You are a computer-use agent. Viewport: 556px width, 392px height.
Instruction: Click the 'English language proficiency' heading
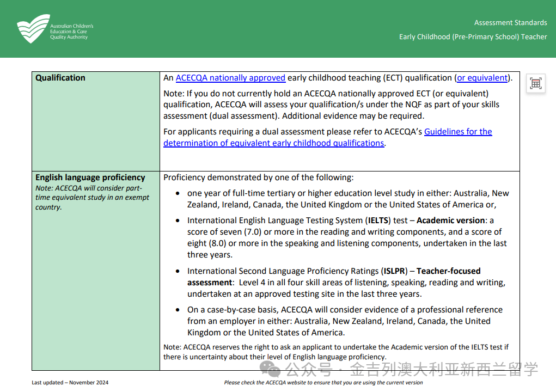point(90,177)
